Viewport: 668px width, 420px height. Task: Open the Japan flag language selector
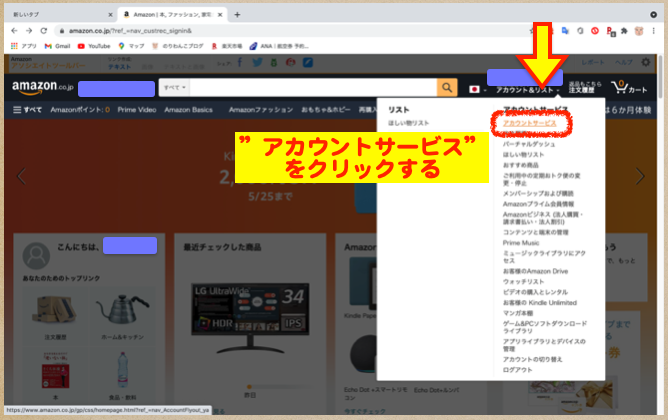coord(477,89)
